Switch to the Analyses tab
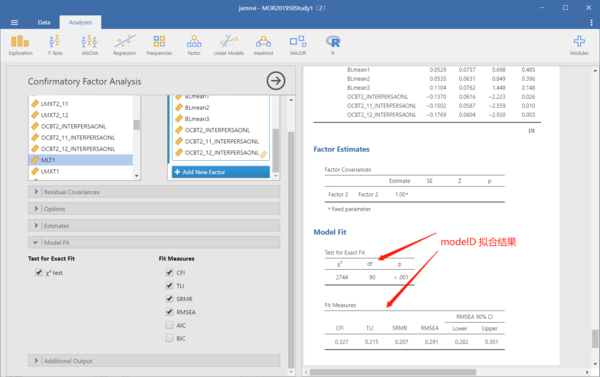 click(80, 22)
